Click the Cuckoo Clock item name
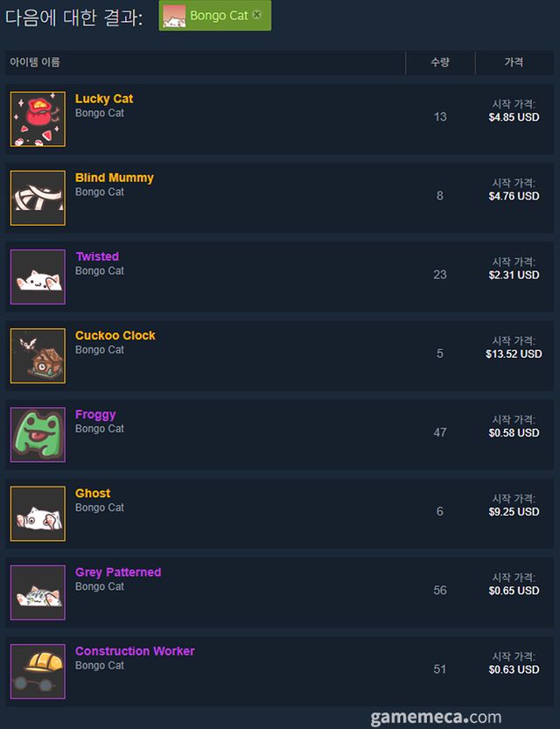This screenshot has width=560, height=729. point(115,335)
